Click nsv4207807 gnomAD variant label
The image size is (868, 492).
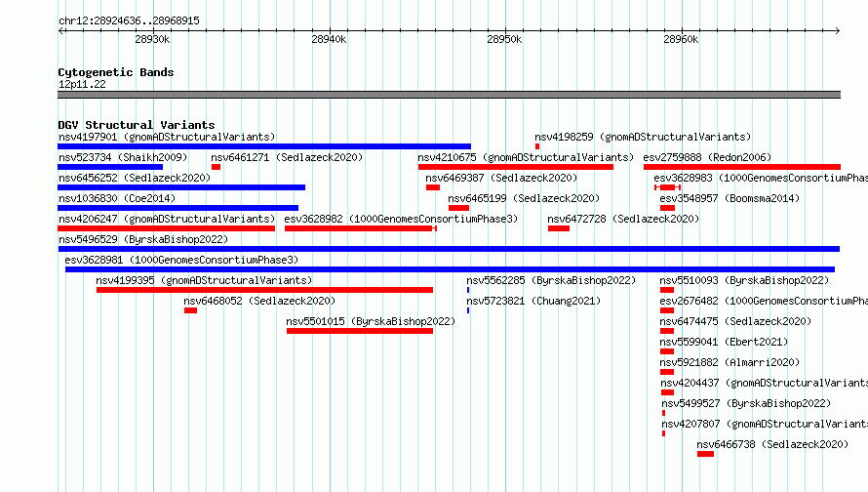pyautogui.click(x=765, y=424)
